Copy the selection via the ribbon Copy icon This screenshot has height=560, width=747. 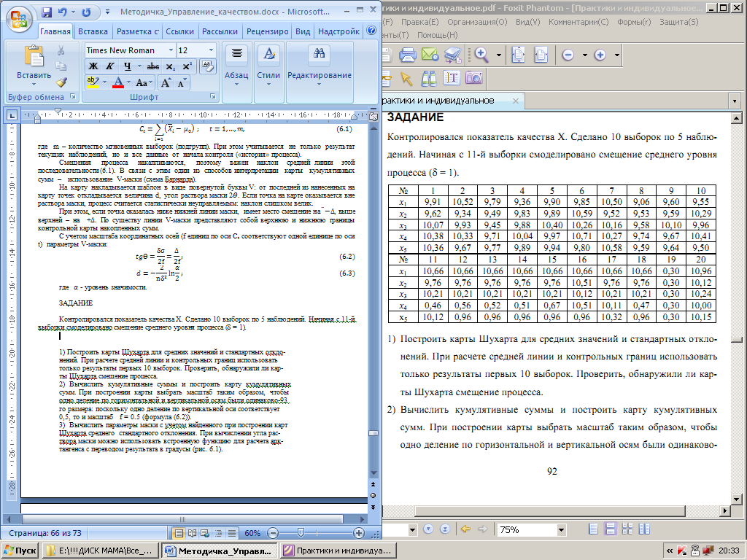point(61,66)
